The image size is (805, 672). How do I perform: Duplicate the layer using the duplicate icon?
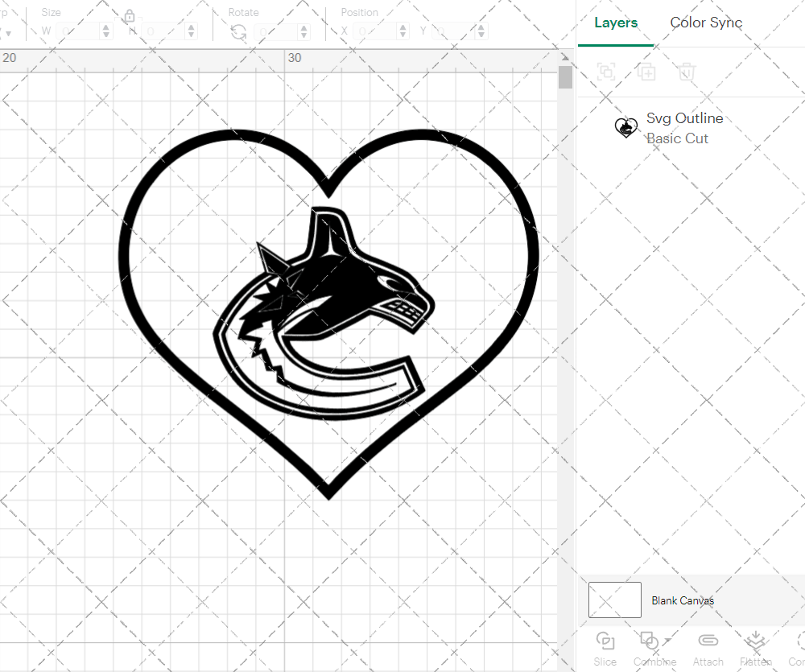coord(646,72)
